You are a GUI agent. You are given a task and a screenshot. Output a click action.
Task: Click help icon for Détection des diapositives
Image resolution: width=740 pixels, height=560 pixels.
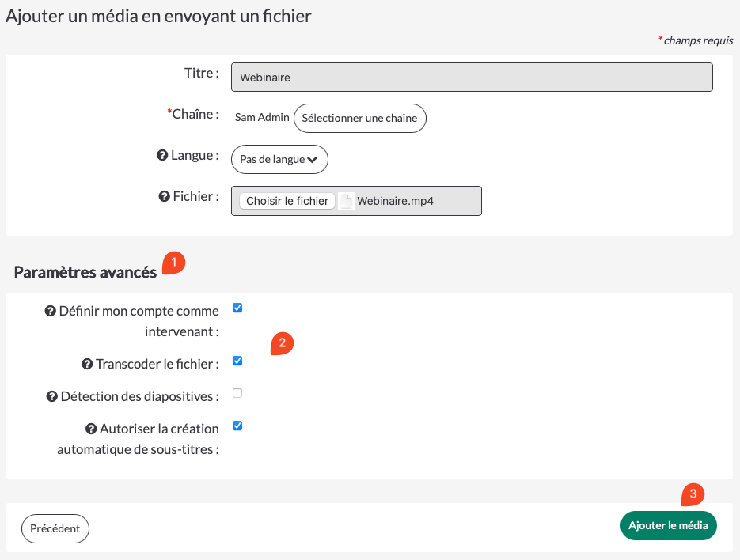[x=53, y=396]
